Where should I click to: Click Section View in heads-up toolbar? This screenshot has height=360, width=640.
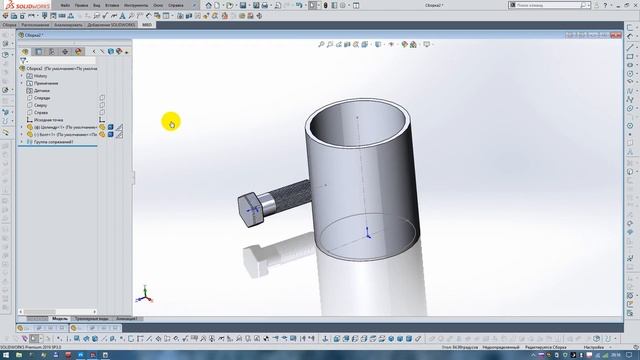click(x=347, y=44)
